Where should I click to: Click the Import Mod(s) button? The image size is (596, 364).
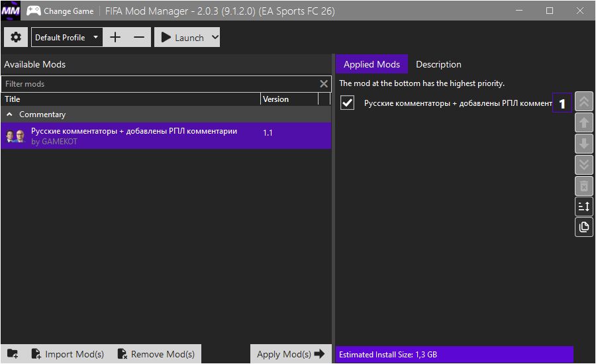[68, 354]
